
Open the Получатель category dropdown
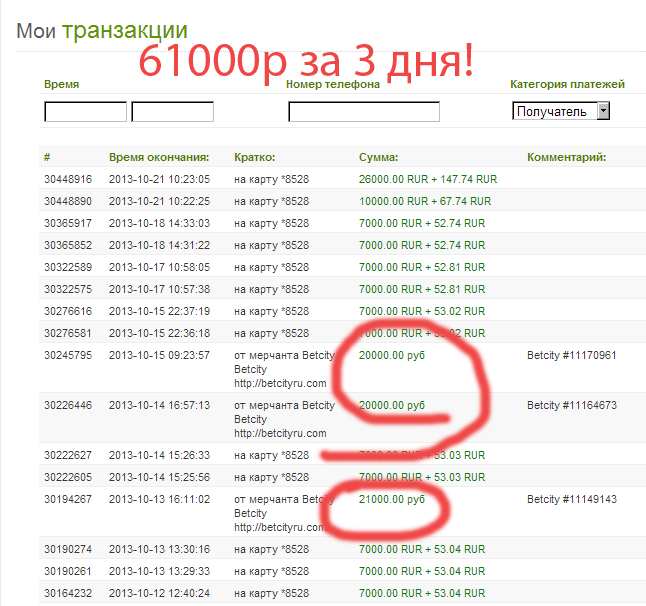coord(560,111)
